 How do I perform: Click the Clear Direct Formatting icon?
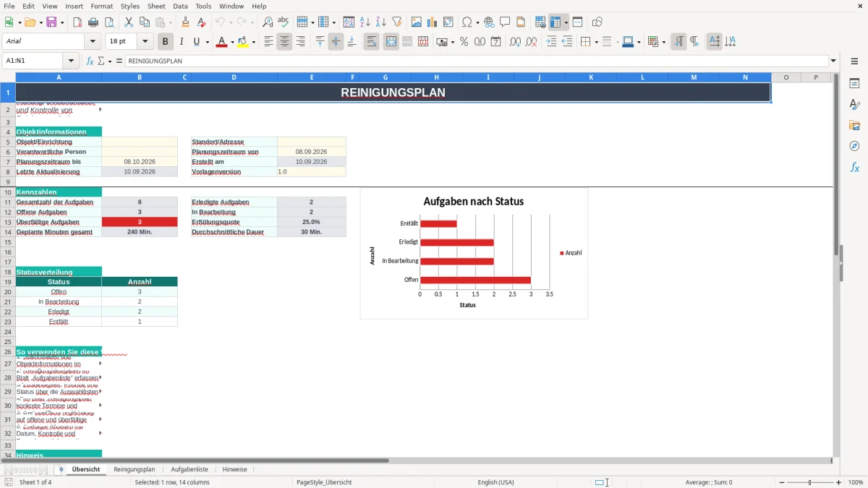click(x=202, y=22)
